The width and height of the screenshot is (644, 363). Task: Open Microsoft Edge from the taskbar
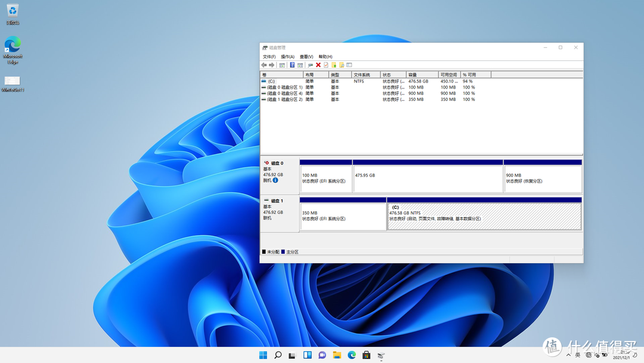pyautogui.click(x=352, y=355)
